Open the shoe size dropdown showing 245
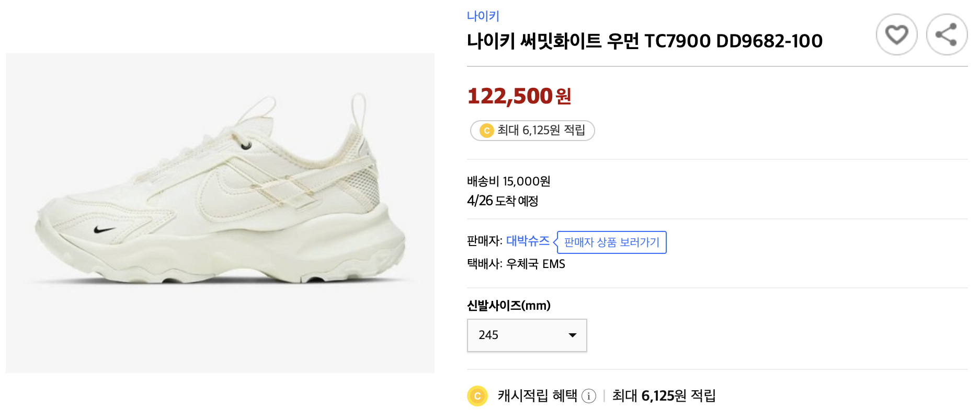This screenshot has height=420, width=980. point(526,335)
